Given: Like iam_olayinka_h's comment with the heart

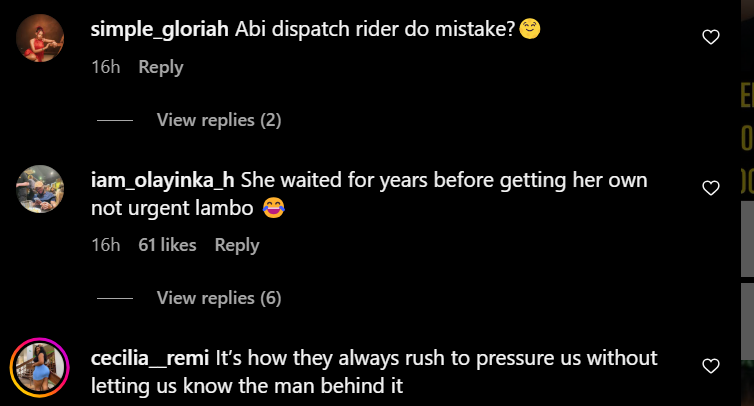Looking at the screenshot, I should click(711, 188).
